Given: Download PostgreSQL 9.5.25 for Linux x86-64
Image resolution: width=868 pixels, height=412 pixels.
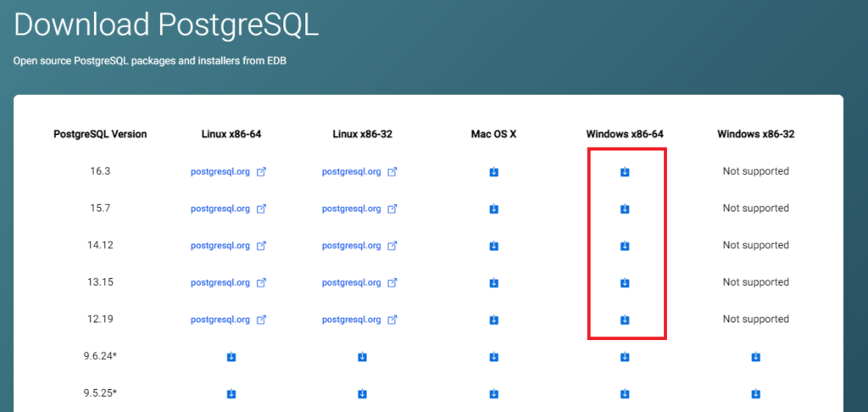Looking at the screenshot, I should [231, 393].
